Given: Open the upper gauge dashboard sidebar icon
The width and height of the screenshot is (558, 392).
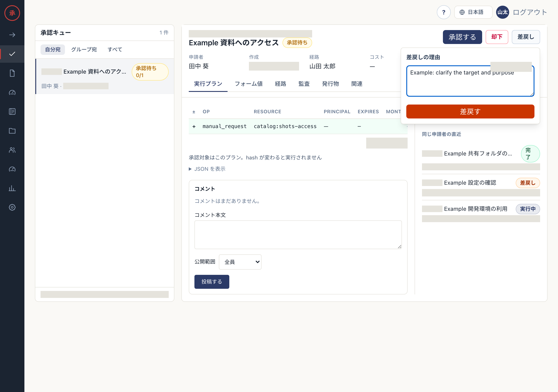Looking at the screenshot, I should point(12,92).
